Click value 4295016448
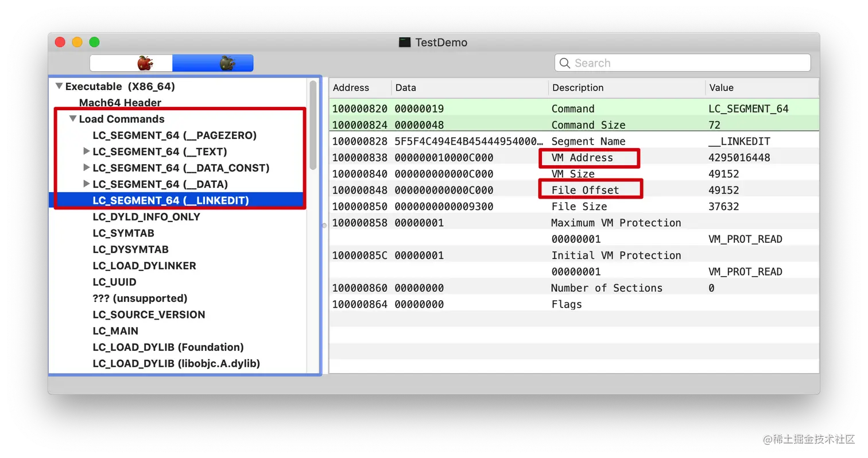The height and width of the screenshot is (458, 868). coord(739,157)
